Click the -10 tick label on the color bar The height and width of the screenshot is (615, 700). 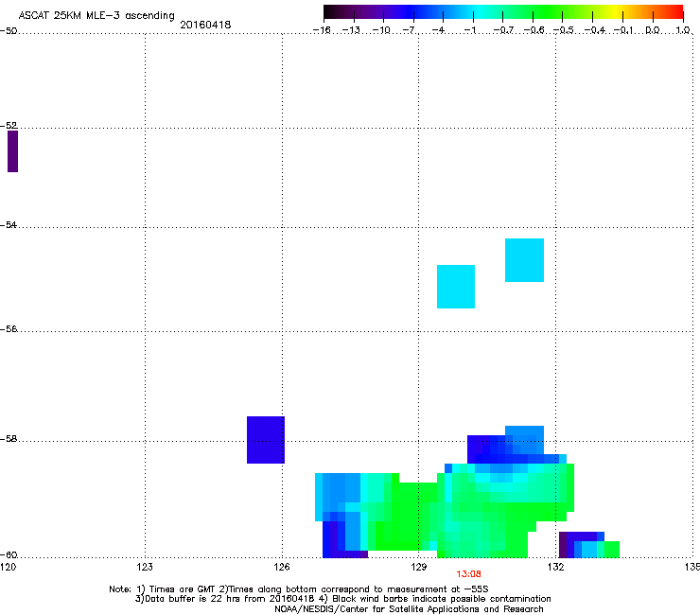381,30
